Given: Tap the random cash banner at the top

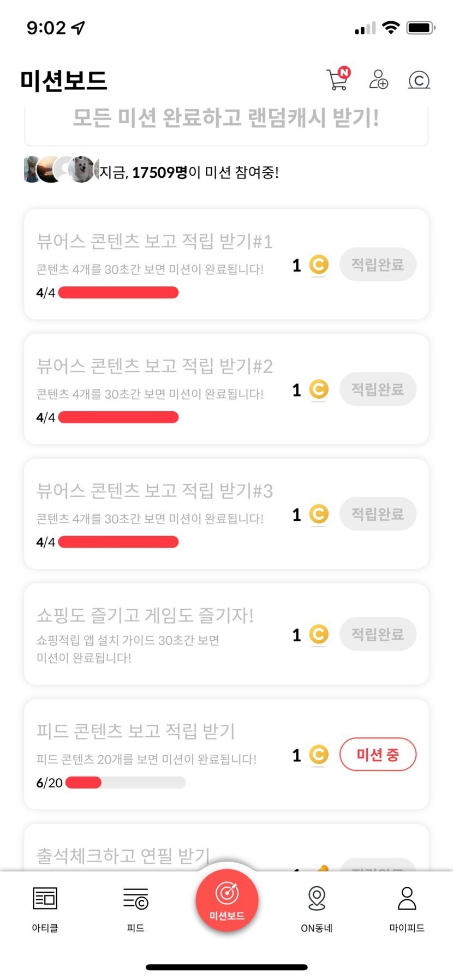Looking at the screenshot, I should coord(226,120).
